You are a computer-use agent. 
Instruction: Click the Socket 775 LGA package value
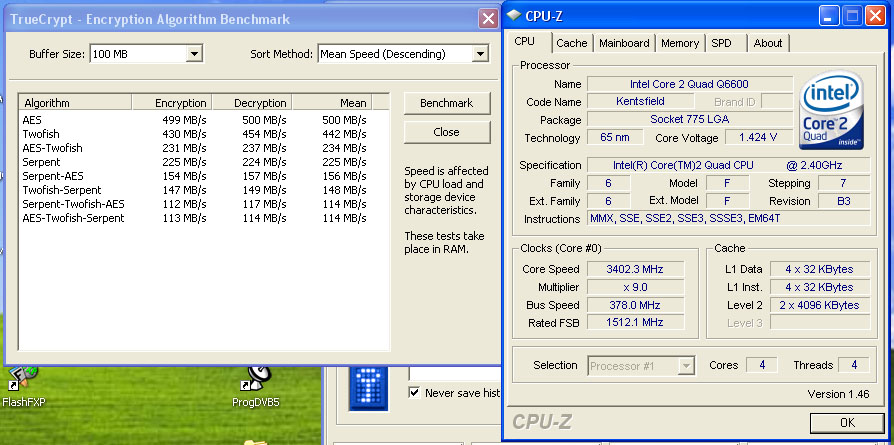click(689, 120)
